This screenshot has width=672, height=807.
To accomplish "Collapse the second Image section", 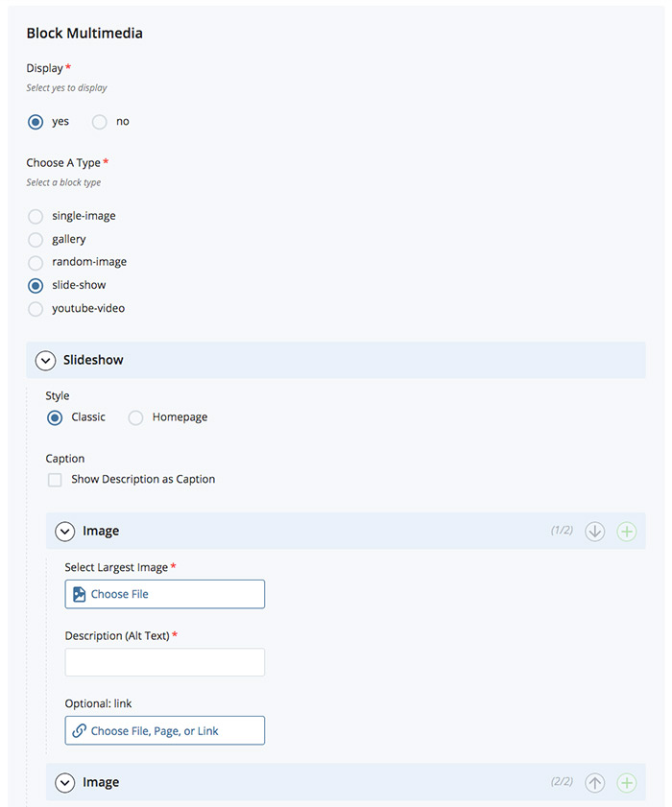I will [x=65, y=783].
